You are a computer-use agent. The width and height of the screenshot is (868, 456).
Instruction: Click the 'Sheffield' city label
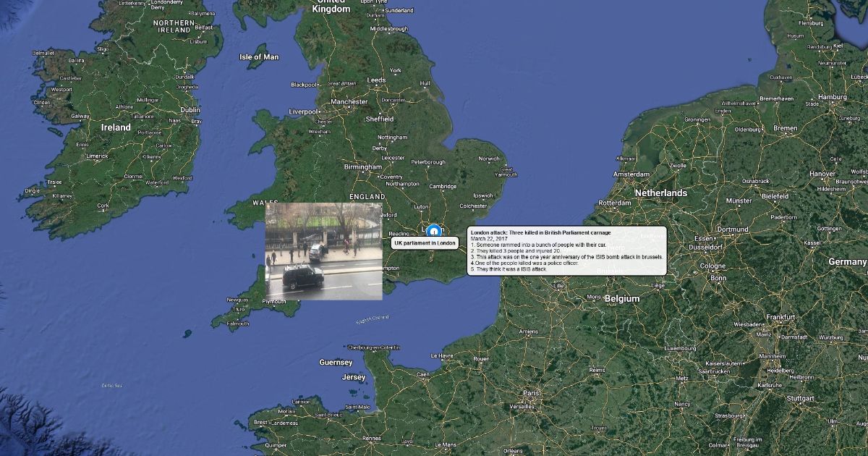click(379, 119)
